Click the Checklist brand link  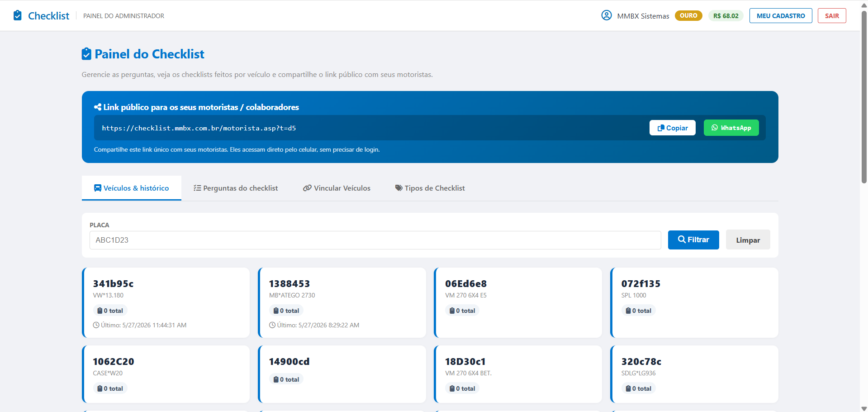42,16
